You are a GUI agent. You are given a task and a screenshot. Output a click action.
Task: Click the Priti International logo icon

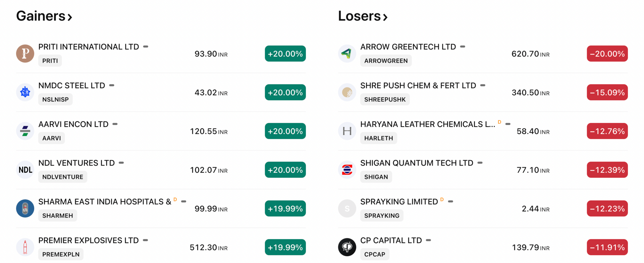coord(25,54)
